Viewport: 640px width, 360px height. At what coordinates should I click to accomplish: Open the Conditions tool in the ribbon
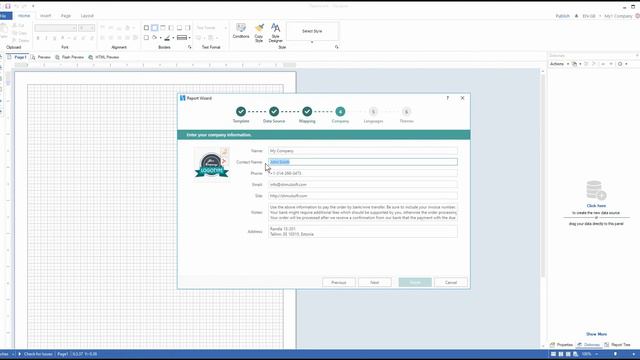point(241,31)
